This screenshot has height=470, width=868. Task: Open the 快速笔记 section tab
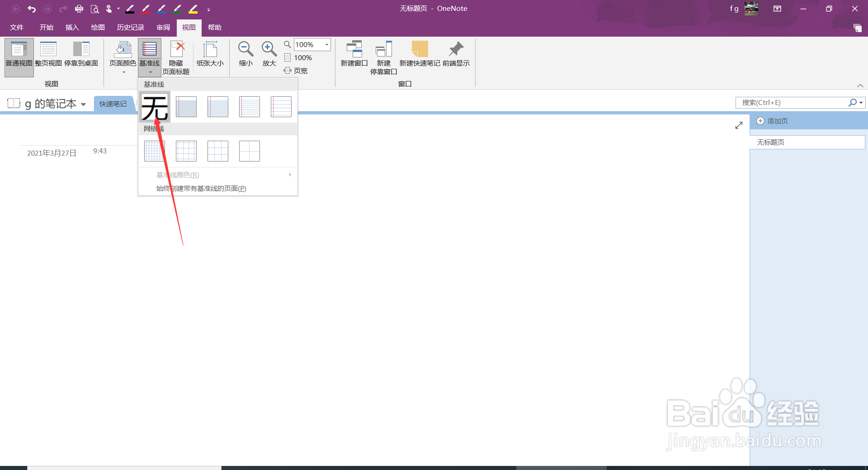click(113, 104)
